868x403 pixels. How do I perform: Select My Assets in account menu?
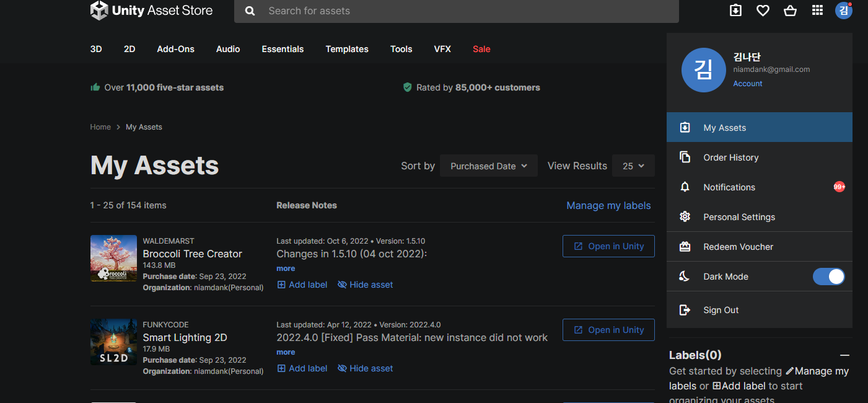760,127
